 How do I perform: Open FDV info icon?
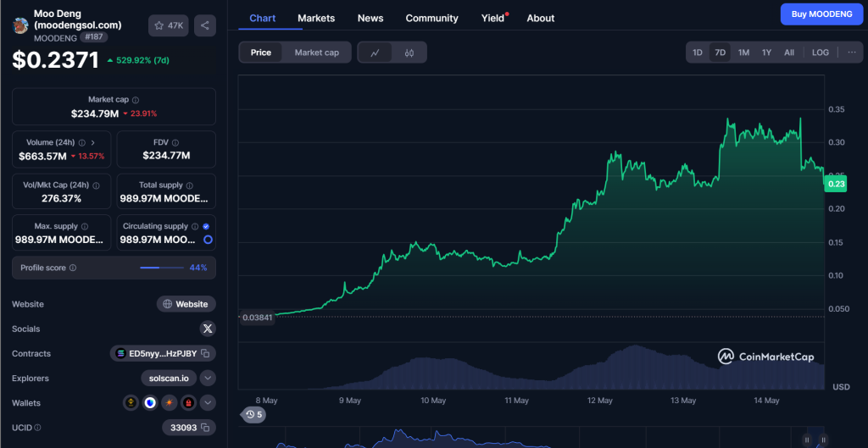pyautogui.click(x=175, y=142)
